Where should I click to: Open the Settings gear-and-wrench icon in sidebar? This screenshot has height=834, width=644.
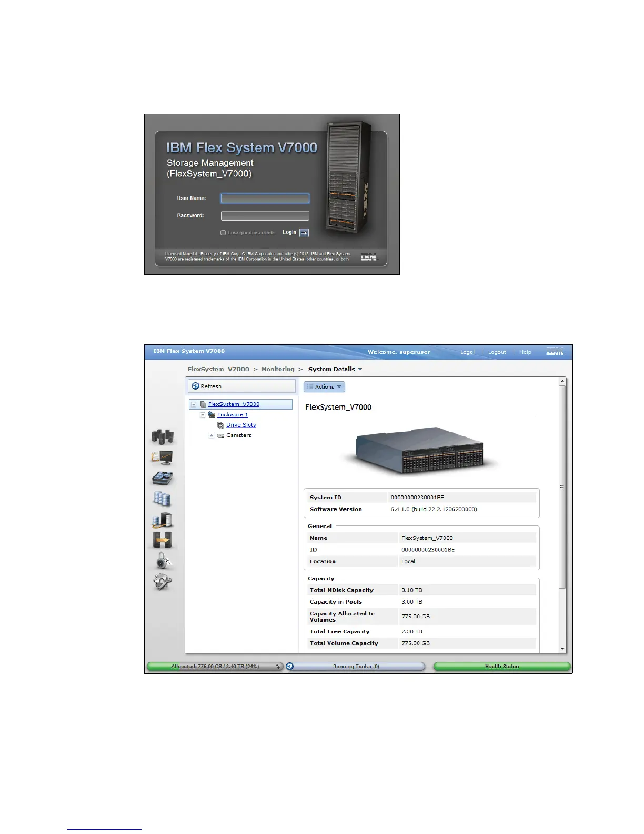(x=163, y=582)
